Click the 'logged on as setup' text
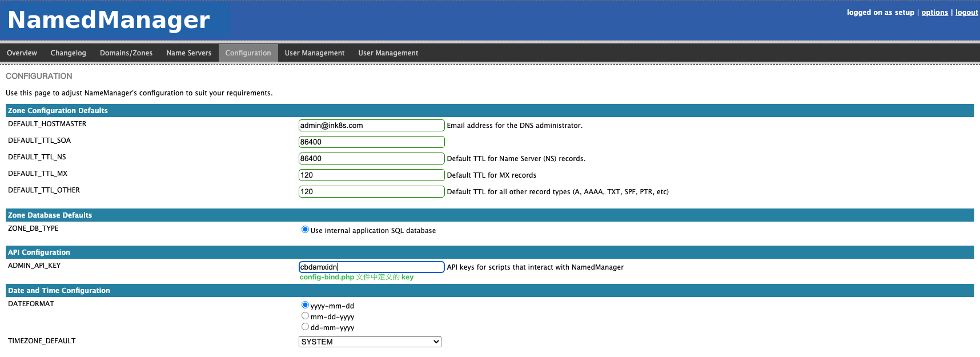 point(880,13)
